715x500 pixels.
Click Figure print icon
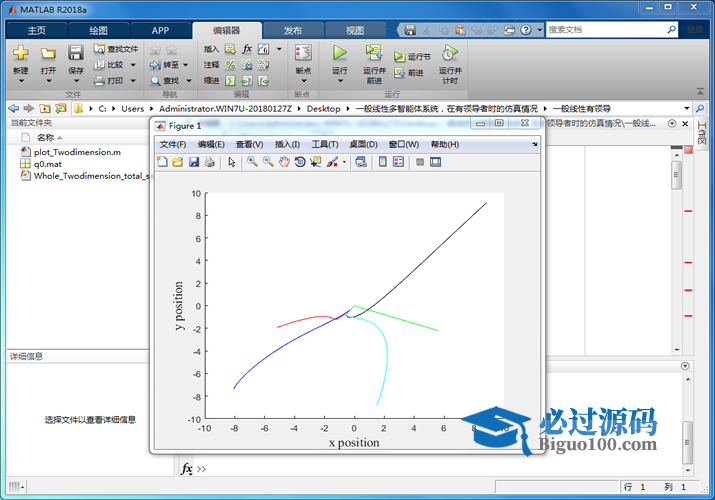[209, 162]
